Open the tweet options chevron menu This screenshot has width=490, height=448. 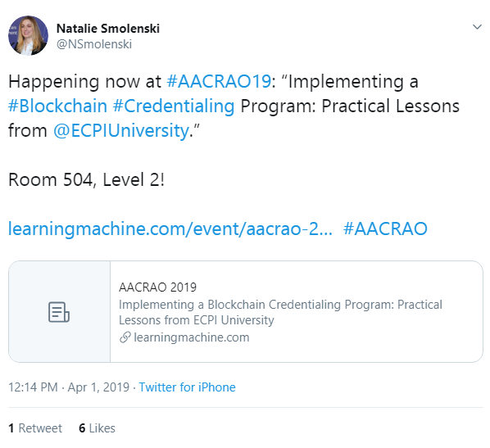(x=477, y=27)
